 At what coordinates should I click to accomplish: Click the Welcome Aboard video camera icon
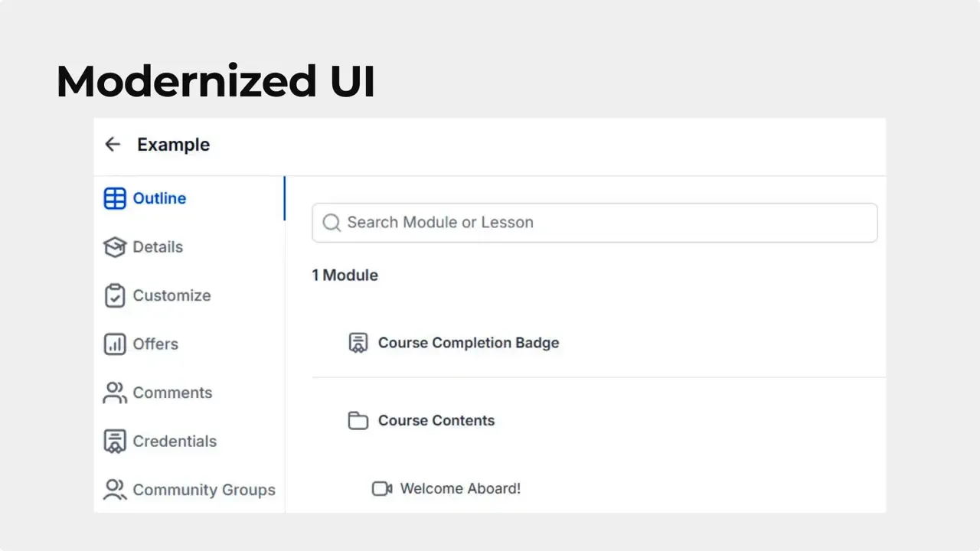pos(381,488)
